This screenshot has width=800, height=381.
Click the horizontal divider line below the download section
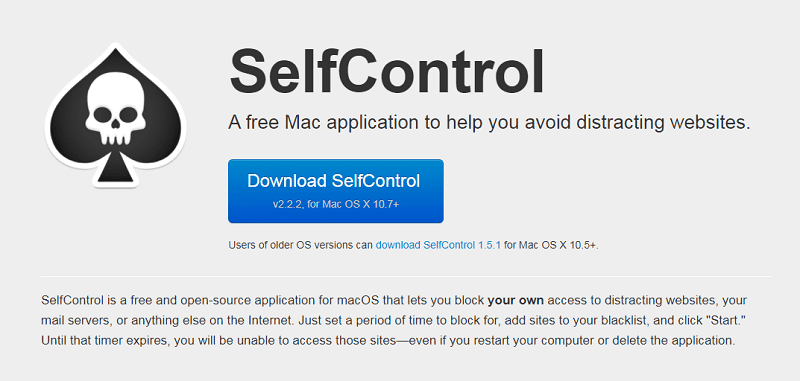click(406, 277)
